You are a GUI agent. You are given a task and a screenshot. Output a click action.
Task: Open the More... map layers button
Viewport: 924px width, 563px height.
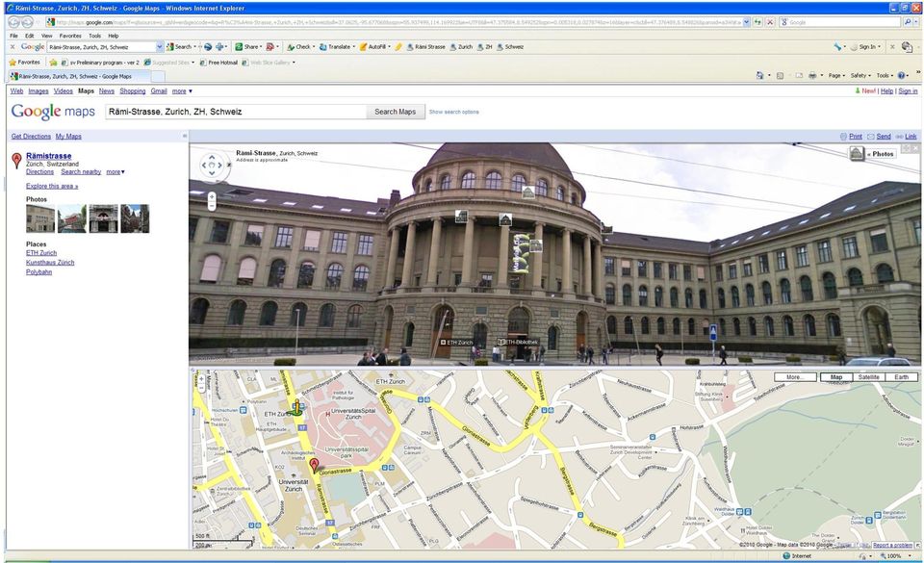[795, 377]
